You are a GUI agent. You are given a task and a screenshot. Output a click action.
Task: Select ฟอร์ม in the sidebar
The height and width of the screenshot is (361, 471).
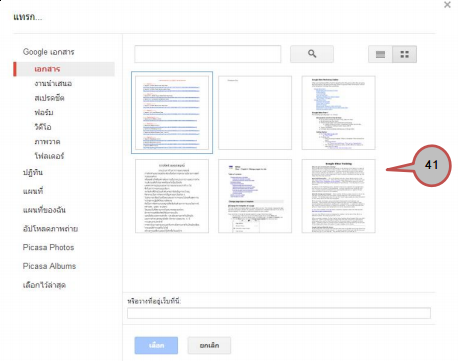pos(44,112)
